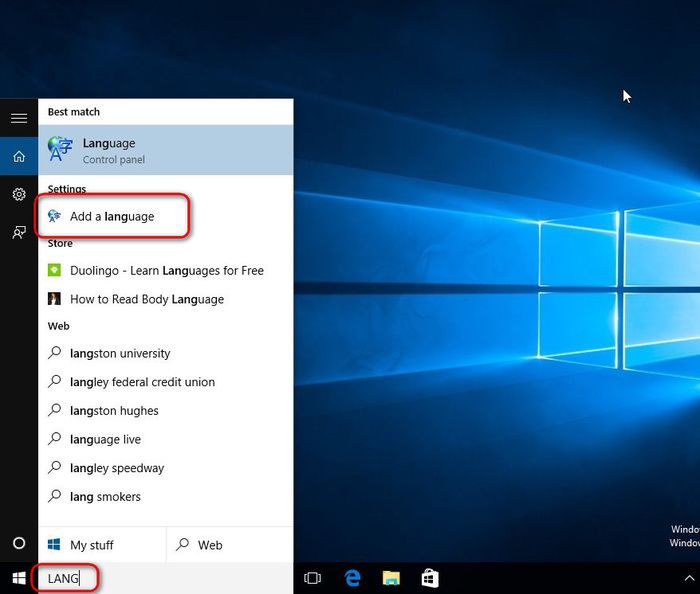
Task: Search web for langley federal credit union
Action: 142,382
